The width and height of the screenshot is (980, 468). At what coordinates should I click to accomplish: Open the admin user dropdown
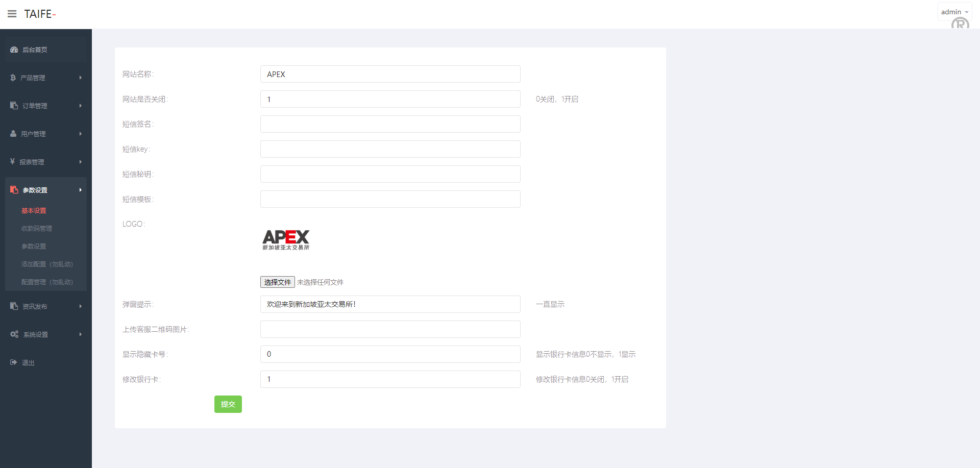tap(954, 12)
